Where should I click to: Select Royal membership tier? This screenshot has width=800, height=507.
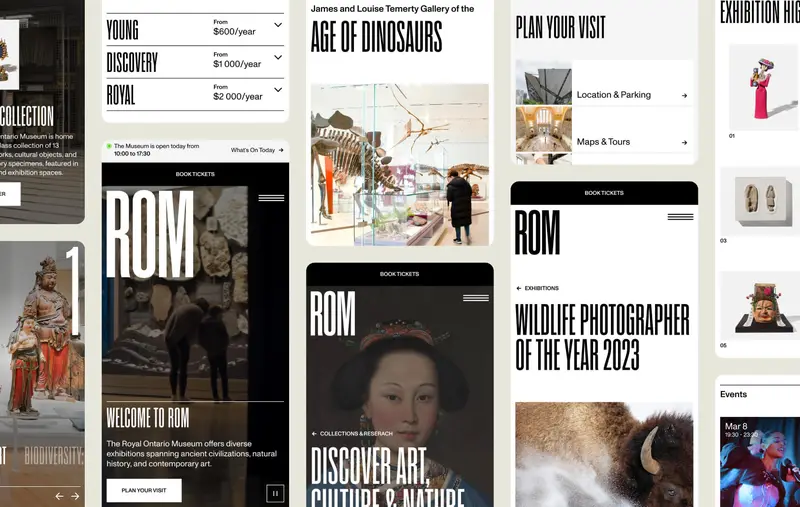pyautogui.click(x=121, y=95)
